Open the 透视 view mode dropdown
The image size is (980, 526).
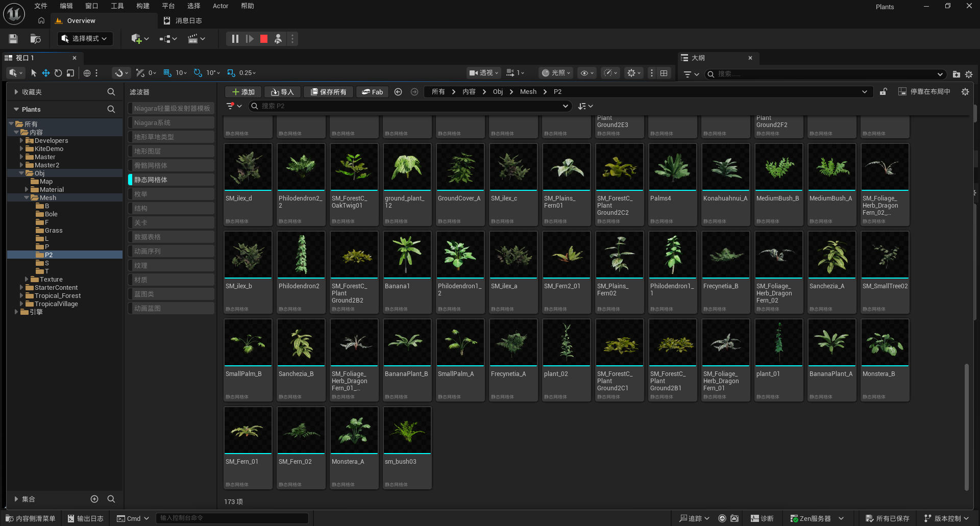[x=483, y=73]
